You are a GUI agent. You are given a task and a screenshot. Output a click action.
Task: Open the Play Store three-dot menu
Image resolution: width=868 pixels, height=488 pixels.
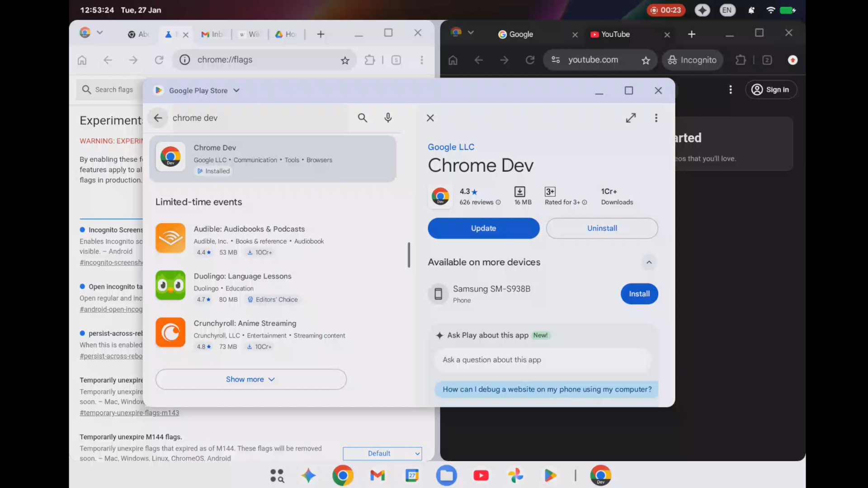click(656, 117)
